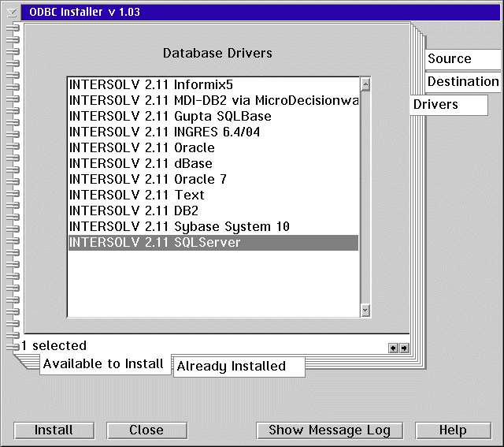
Task: Select the Drivers tab
Action: (x=449, y=105)
